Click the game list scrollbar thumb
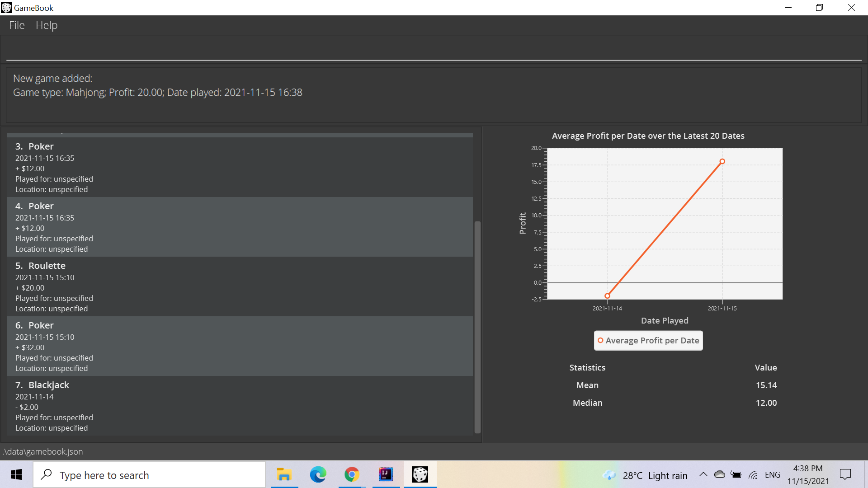Image resolution: width=868 pixels, height=488 pixels. click(477, 327)
